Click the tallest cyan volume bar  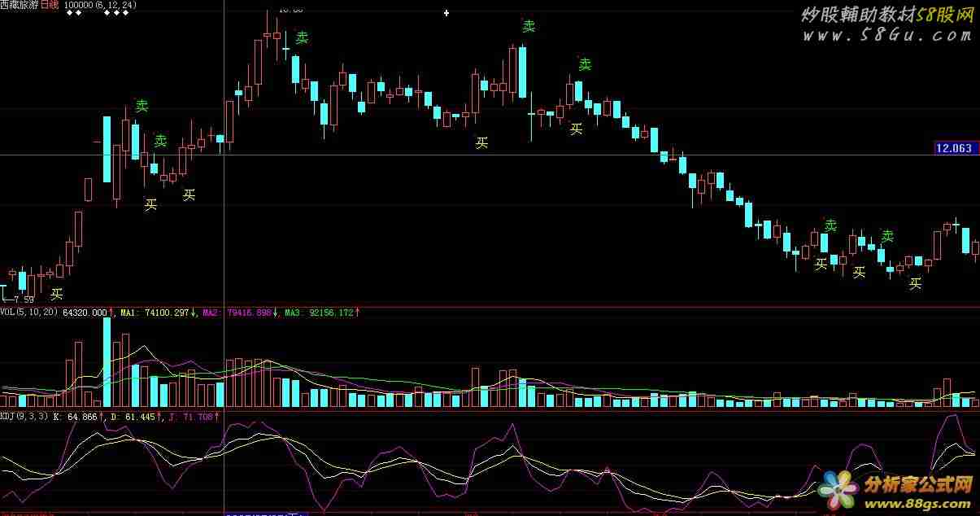click(107, 361)
